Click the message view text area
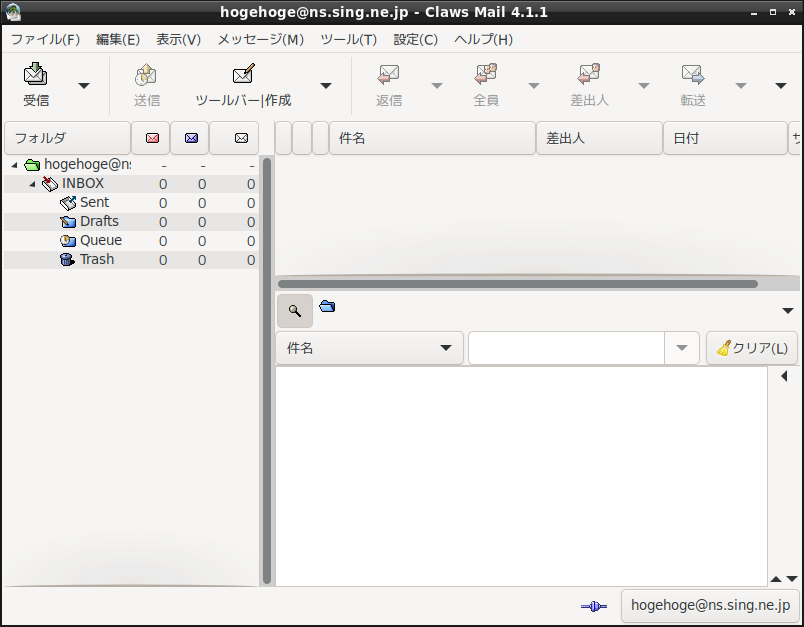This screenshot has width=804, height=627. click(x=521, y=476)
